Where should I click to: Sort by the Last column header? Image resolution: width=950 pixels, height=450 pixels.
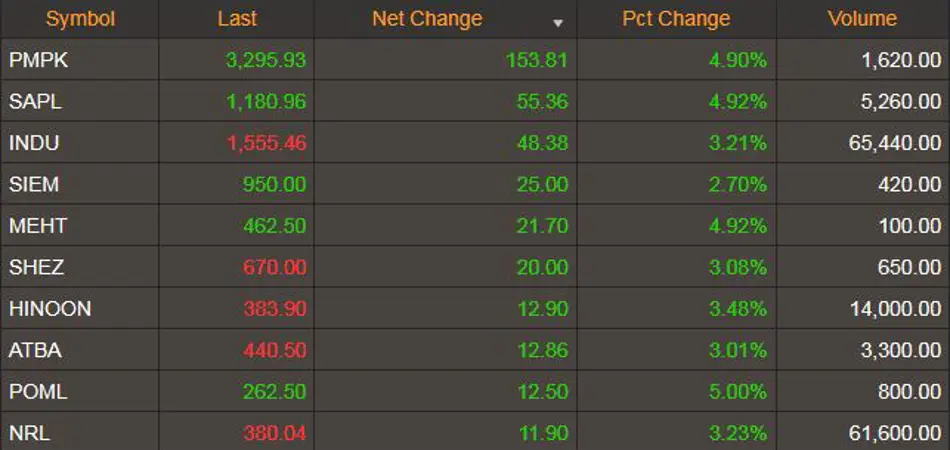[237, 19]
